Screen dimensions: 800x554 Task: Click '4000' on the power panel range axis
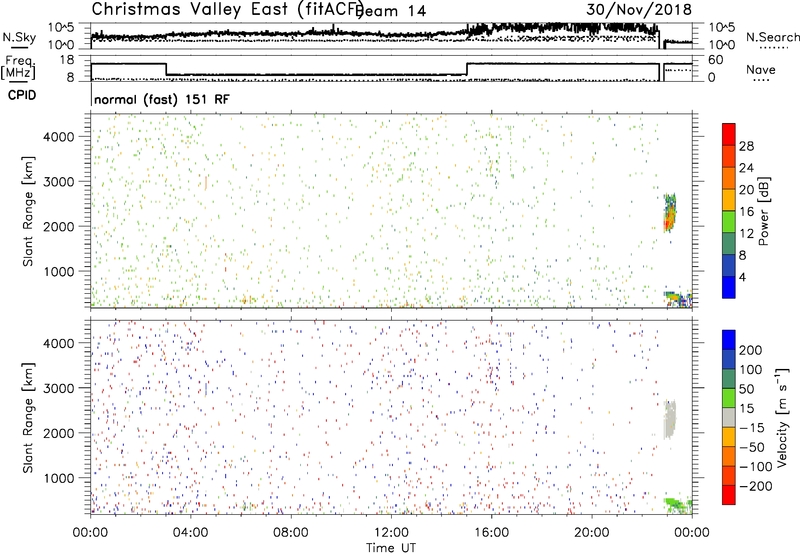point(59,137)
